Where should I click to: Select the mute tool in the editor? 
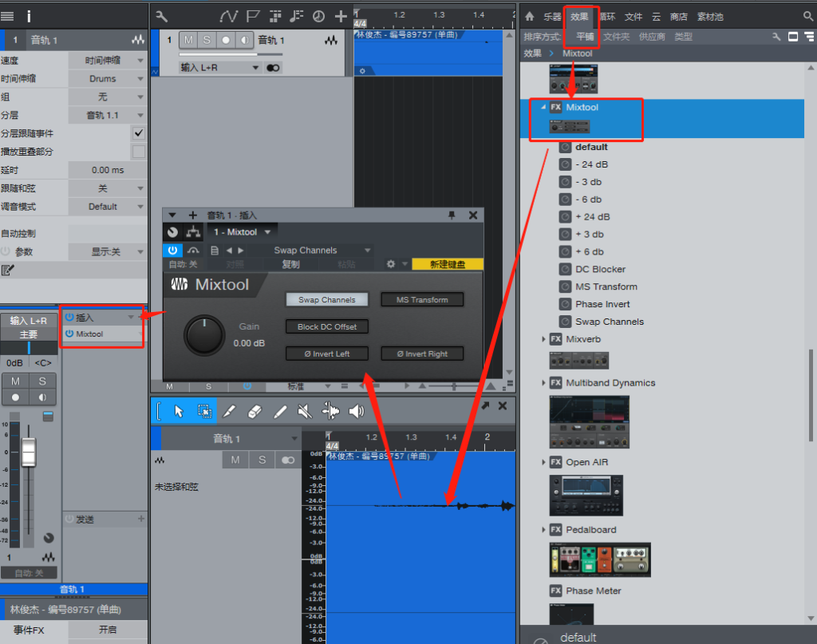click(305, 411)
